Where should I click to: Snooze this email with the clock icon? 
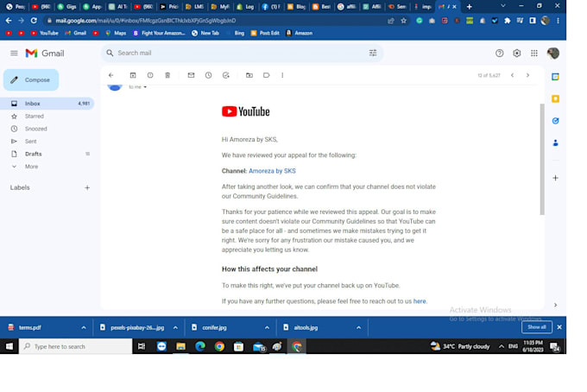coord(209,75)
